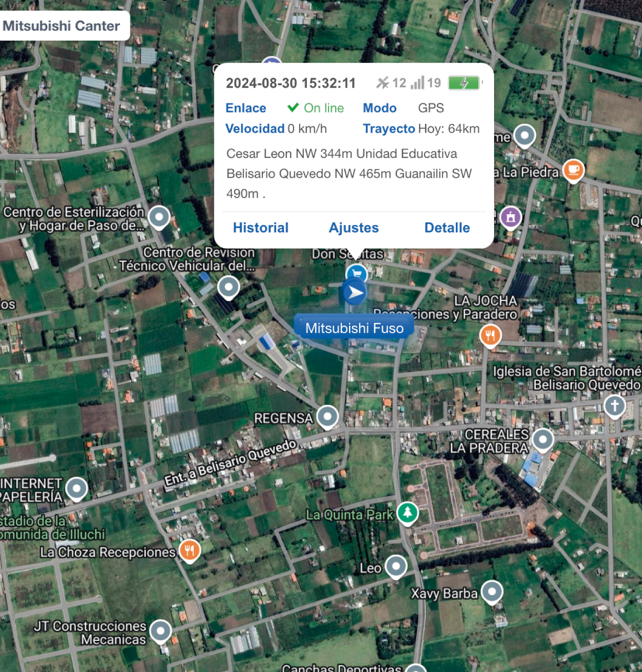Click the blue vehicle arrow marker
Screen dimensions: 642x672
pyautogui.click(x=355, y=292)
